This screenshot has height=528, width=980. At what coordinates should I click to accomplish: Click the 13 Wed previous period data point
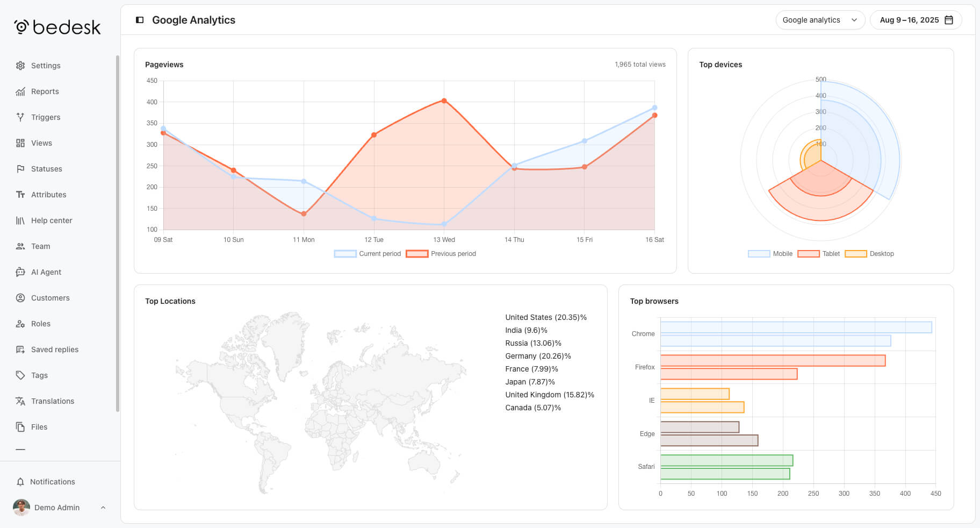(444, 101)
